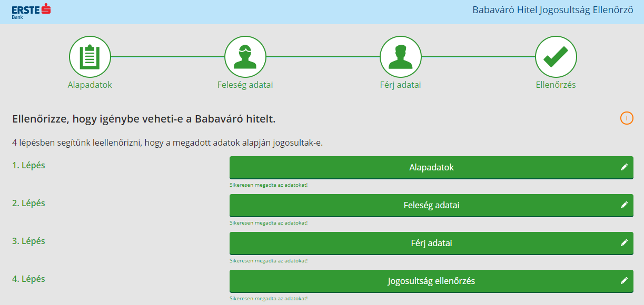The image size is (644, 305).
Task: Click the '1. Lépés' label
Action: 29,165
